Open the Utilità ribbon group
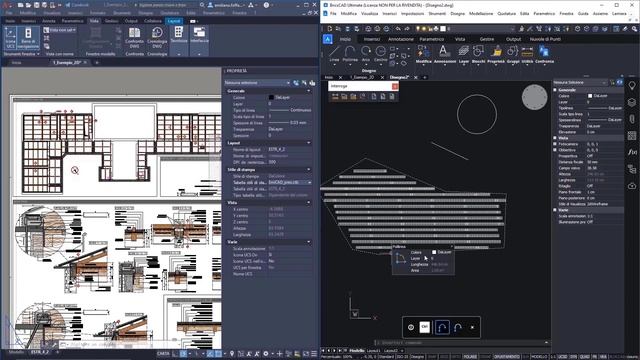 point(527,54)
